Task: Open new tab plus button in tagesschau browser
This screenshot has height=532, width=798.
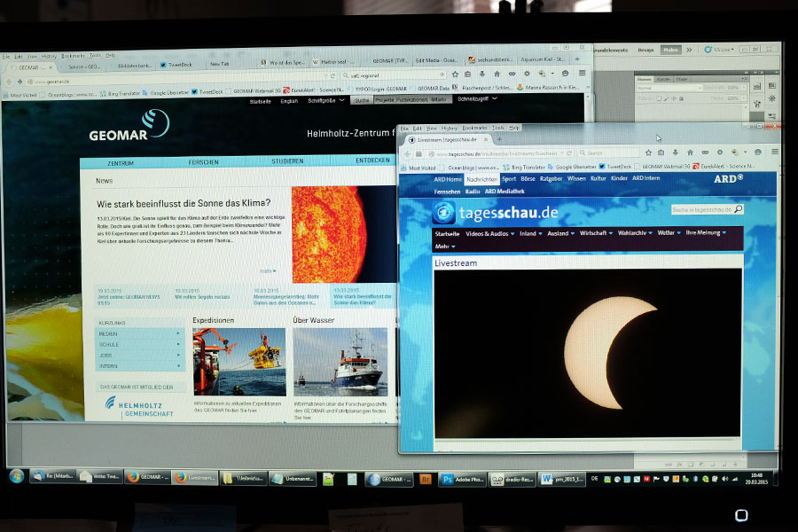Action: coord(499,139)
